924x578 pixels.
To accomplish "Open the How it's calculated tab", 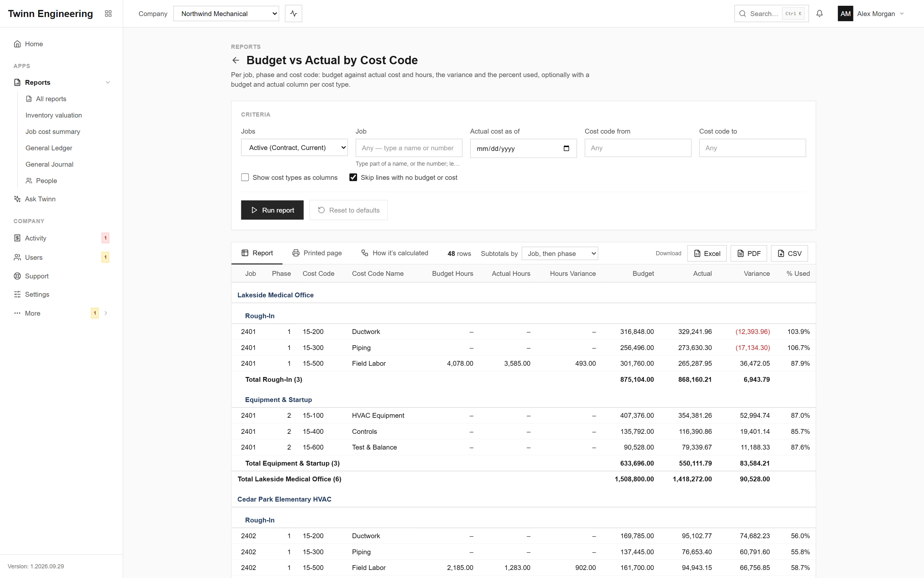I will point(395,253).
